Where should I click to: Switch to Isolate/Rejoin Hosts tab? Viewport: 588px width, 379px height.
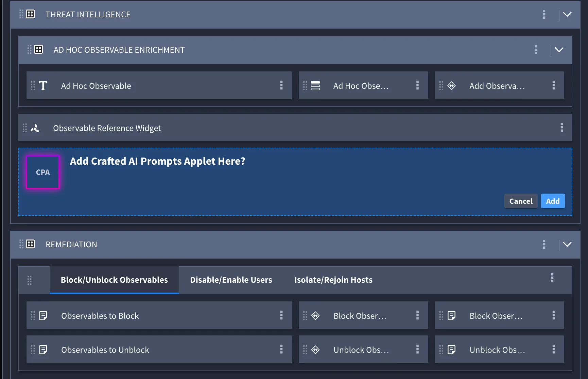click(333, 280)
